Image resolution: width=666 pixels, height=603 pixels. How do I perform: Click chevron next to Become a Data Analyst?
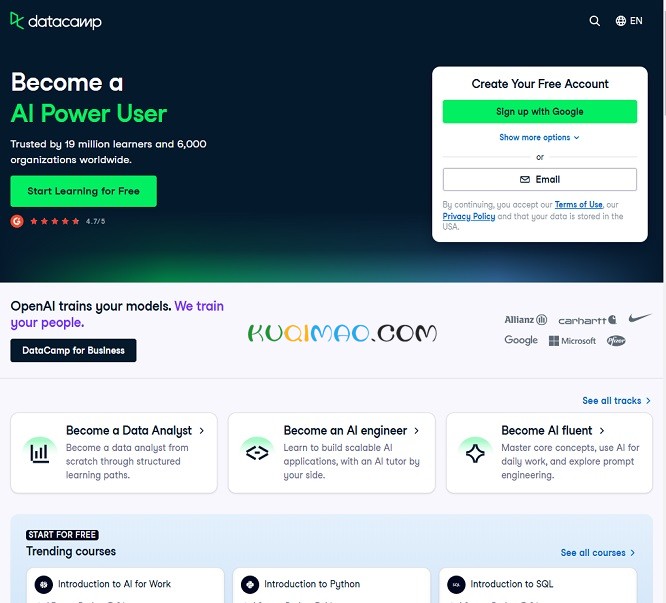[x=202, y=431]
